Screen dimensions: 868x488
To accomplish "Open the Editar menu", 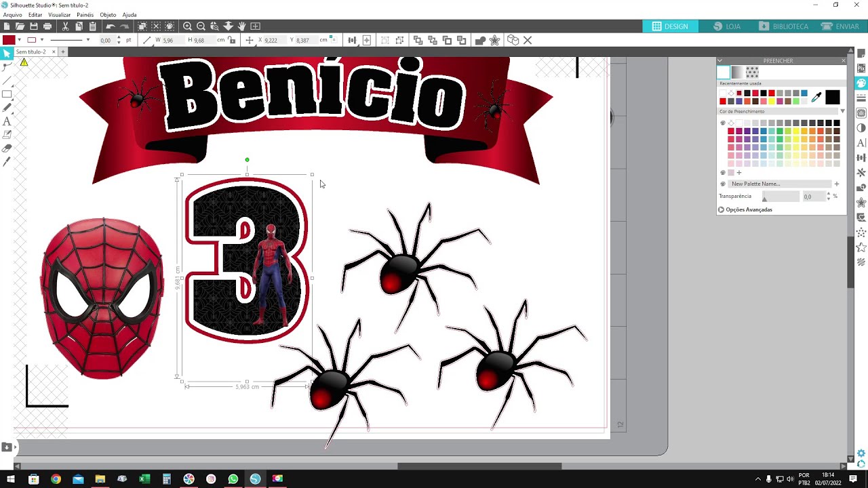I will click(35, 15).
